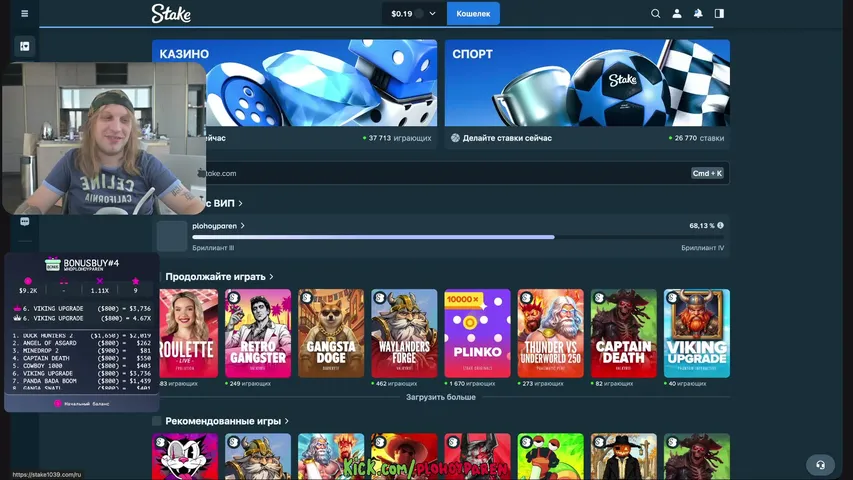Expand Рекомендованные игры section
Screen dimensions: 853x480
click(x=227, y=421)
